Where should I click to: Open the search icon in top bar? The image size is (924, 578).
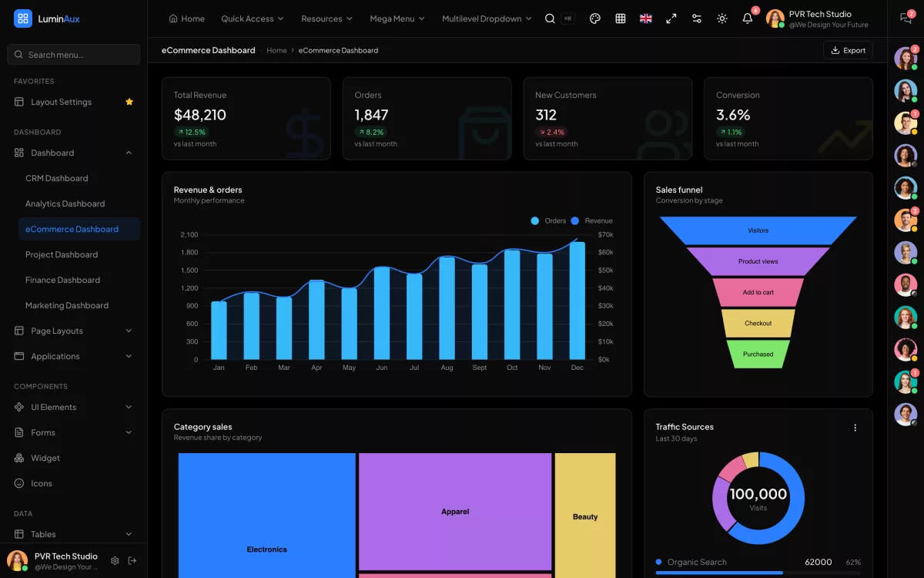tap(550, 18)
